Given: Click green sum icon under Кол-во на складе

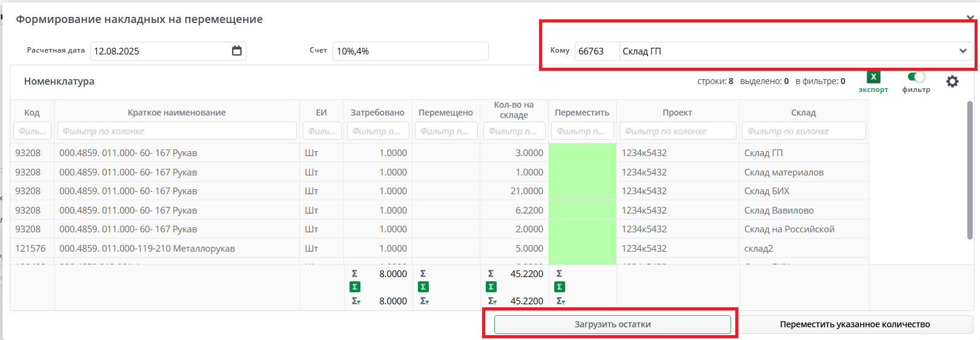Looking at the screenshot, I should pos(491,287).
